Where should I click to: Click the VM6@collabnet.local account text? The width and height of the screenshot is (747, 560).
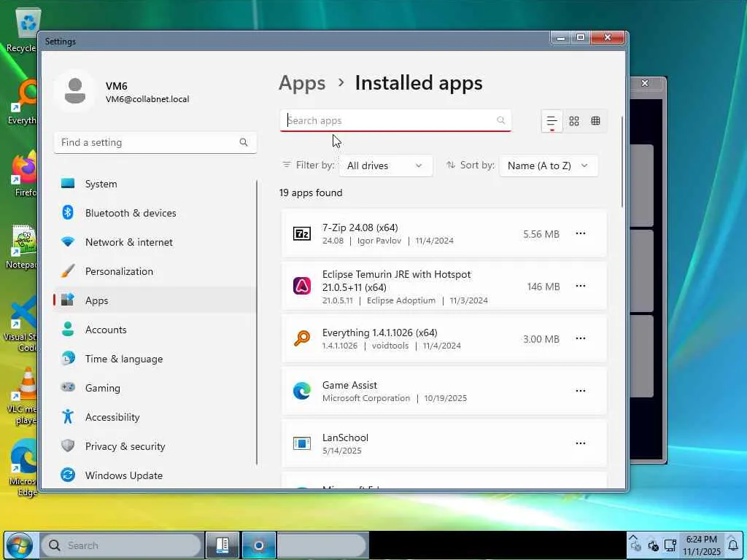(147, 99)
